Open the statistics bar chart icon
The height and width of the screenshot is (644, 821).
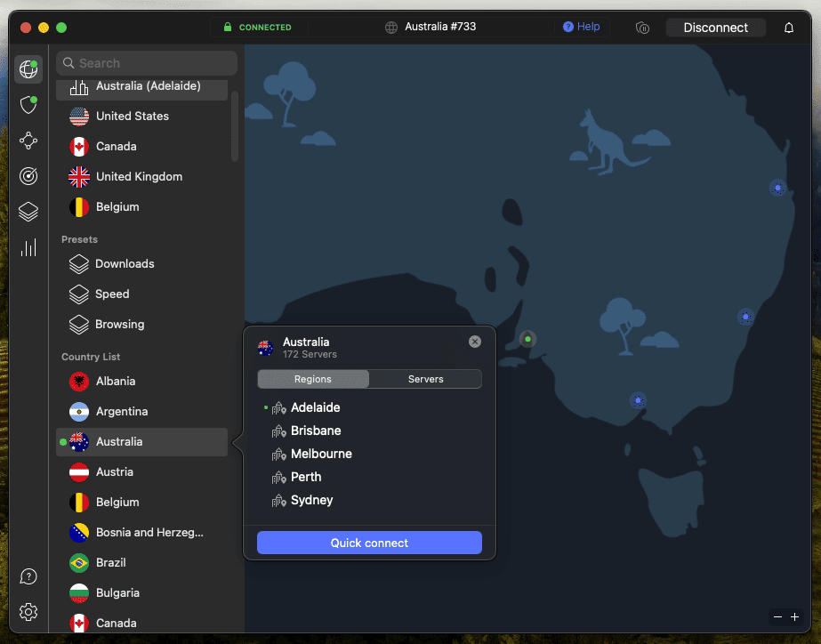click(28, 247)
